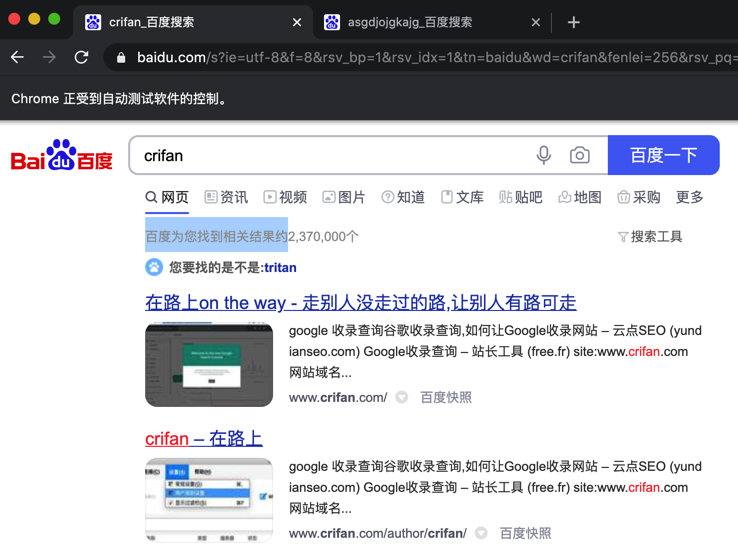Click the tritan suggestion link

pyautogui.click(x=281, y=268)
